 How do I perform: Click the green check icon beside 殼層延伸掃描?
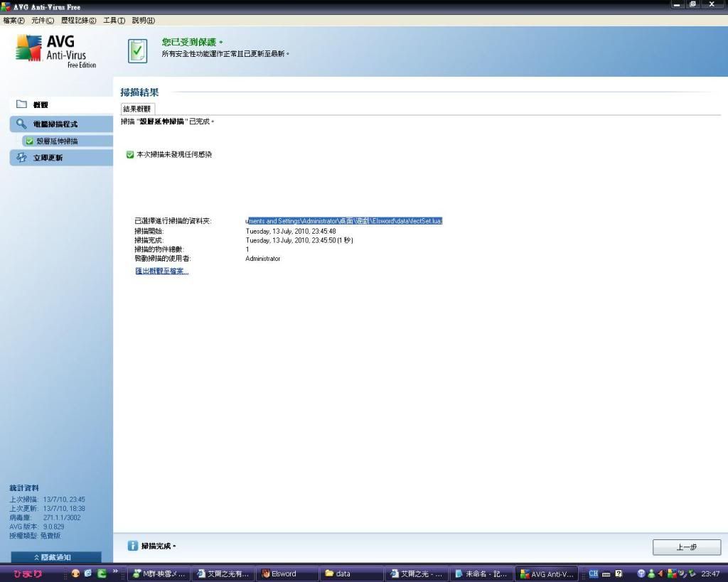(x=30, y=141)
